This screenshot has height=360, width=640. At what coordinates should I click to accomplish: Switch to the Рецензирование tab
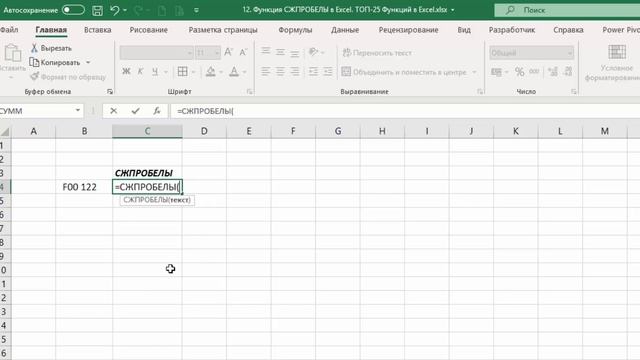408,30
